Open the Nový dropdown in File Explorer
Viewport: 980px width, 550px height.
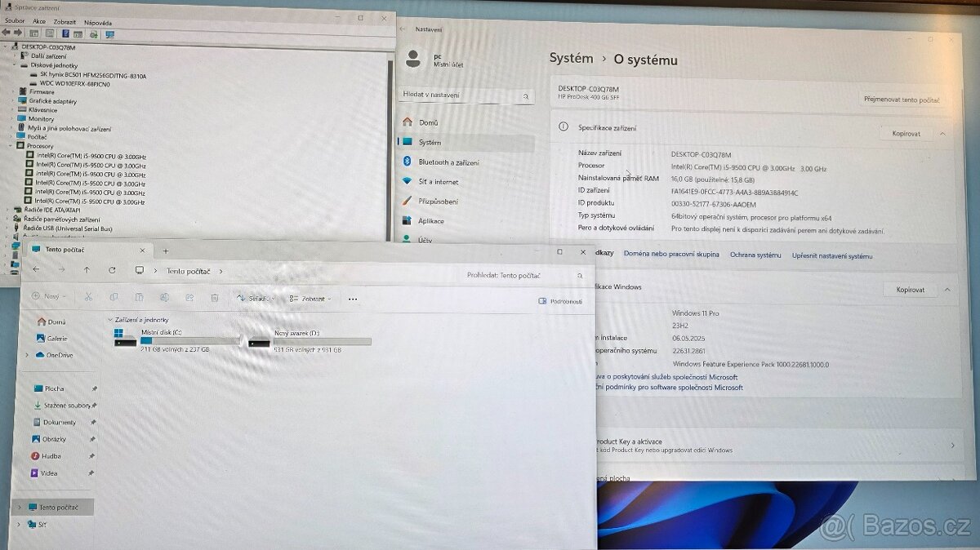pyautogui.click(x=49, y=296)
